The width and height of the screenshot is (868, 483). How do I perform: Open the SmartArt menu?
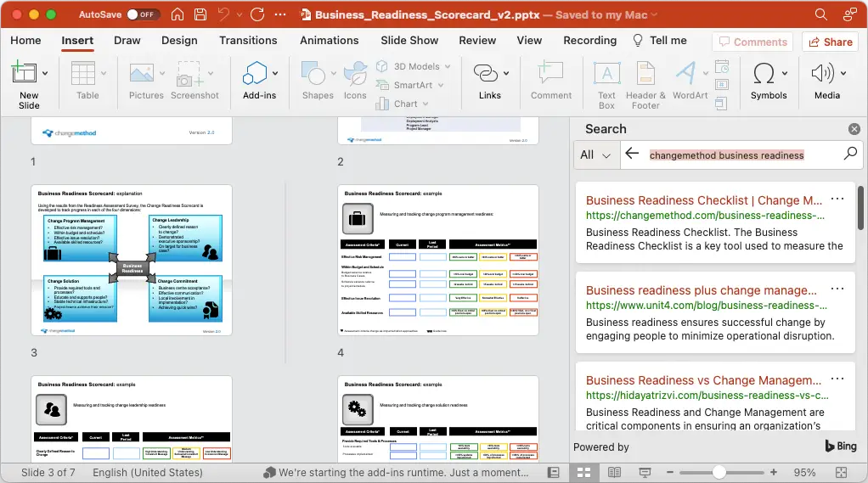coord(410,85)
